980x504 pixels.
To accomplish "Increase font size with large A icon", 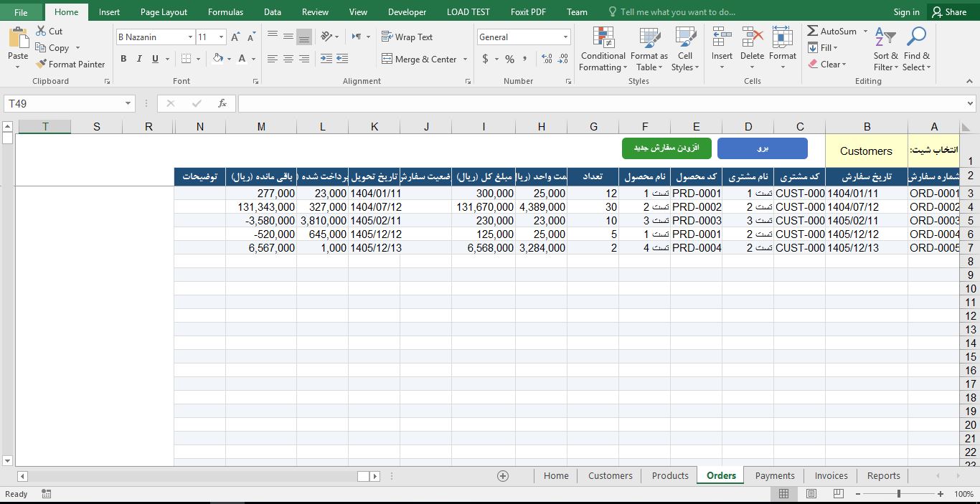I will 235,37.
